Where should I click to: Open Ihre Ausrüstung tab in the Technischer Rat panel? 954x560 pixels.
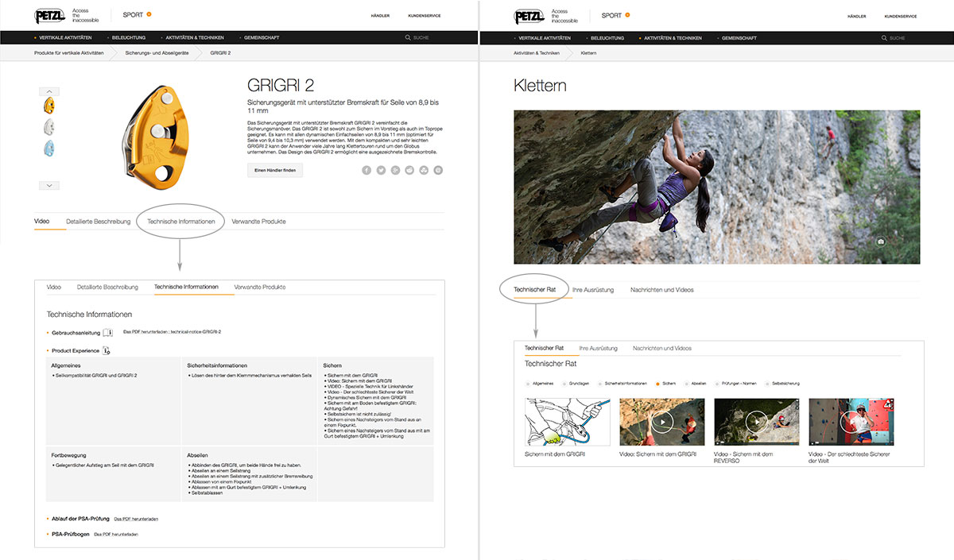click(x=599, y=348)
